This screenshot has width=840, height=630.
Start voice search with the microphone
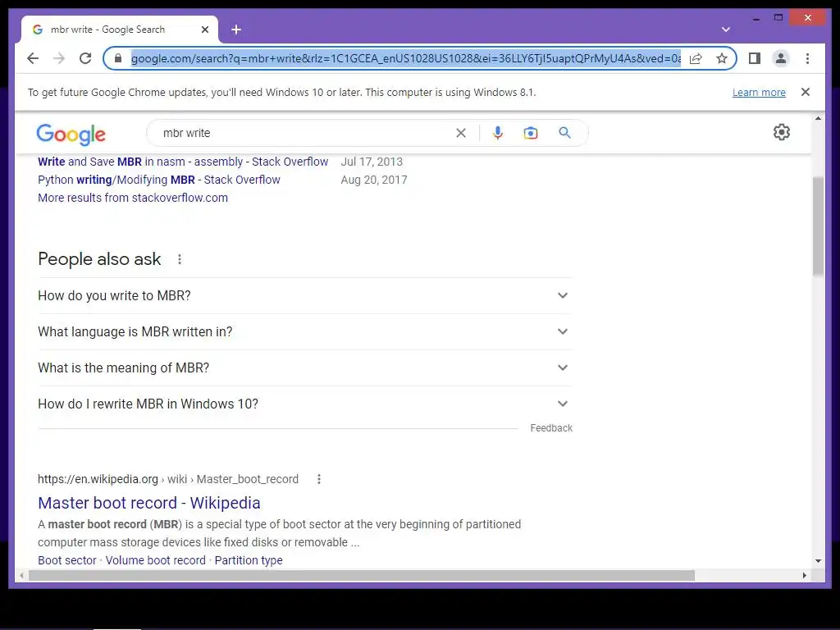pyautogui.click(x=498, y=133)
